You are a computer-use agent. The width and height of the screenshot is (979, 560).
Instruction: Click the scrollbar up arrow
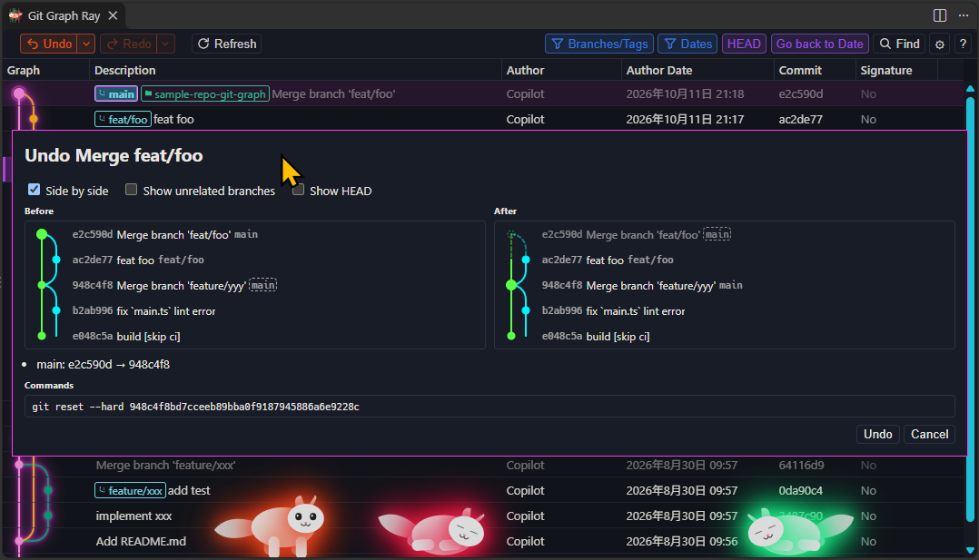[x=970, y=89]
